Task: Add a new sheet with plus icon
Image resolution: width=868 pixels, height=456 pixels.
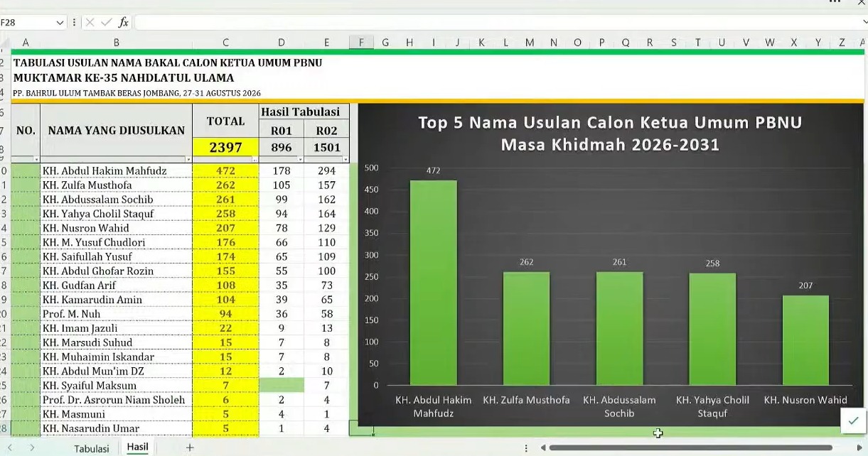Action: pos(190,447)
